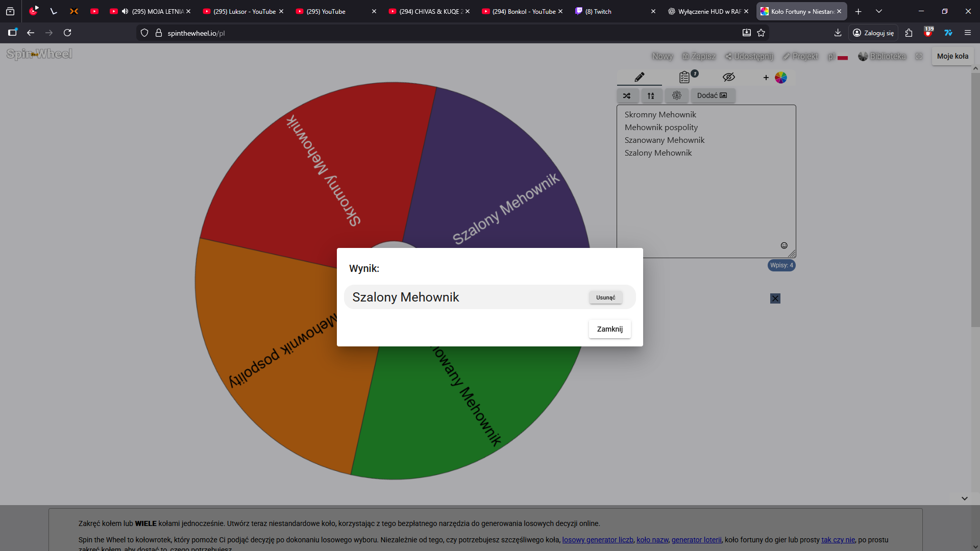Click the emoji picker smiley icon

coord(784,245)
